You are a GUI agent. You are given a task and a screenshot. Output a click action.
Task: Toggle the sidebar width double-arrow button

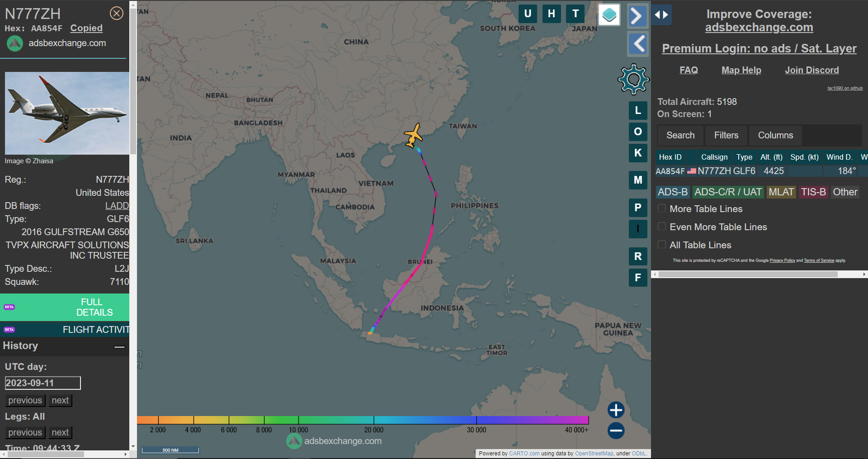point(661,15)
